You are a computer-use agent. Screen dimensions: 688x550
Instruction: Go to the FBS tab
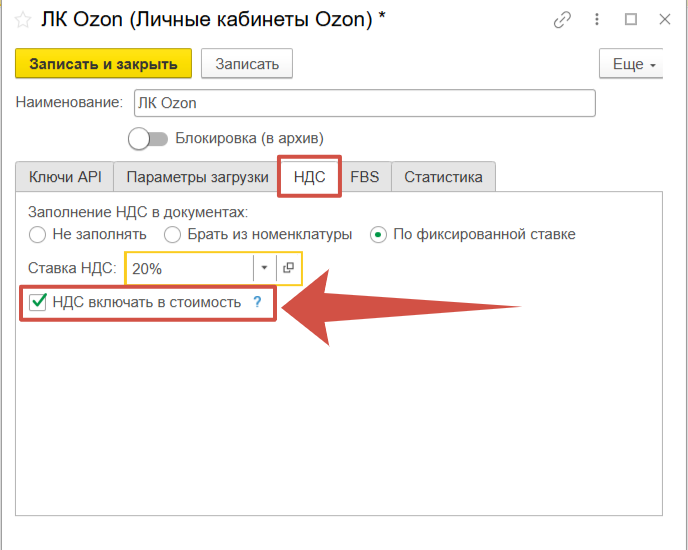tap(364, 177)
